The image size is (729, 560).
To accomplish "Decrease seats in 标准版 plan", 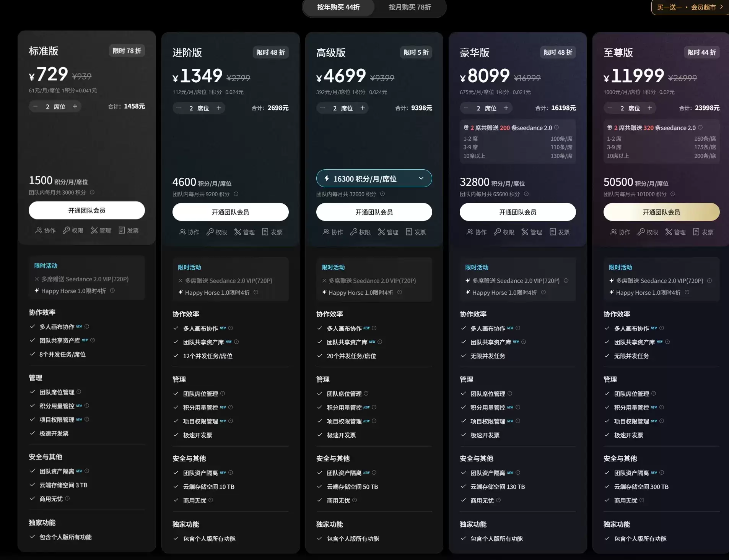I will pyautogui.click(x=35, y=106).
